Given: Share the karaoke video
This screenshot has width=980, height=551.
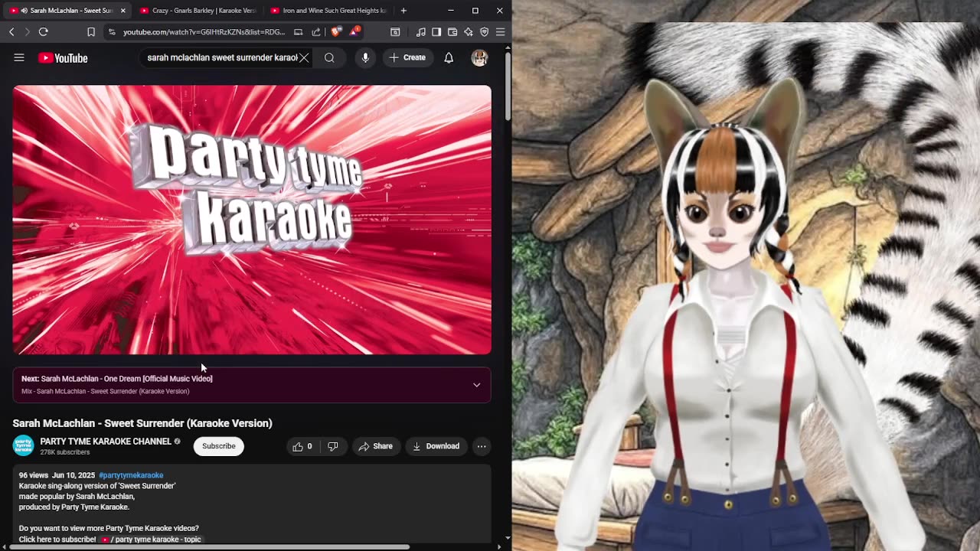Looking at the screenshot, I should 376,446.
